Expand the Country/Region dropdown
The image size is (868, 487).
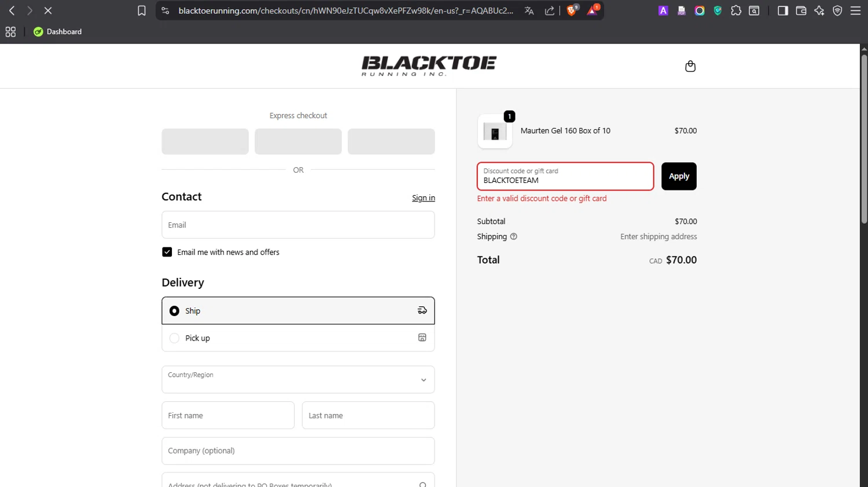pos(298,379)
